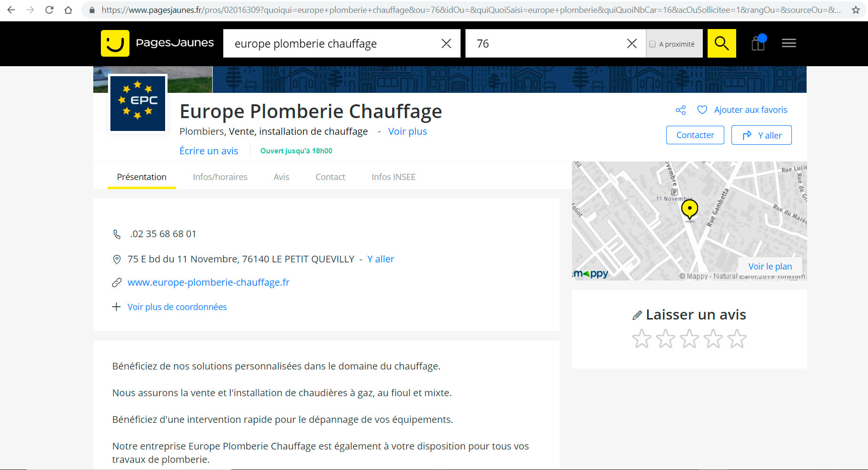Click the link icon beside the website
868x470 pixels.
click(x=117, y=283)
